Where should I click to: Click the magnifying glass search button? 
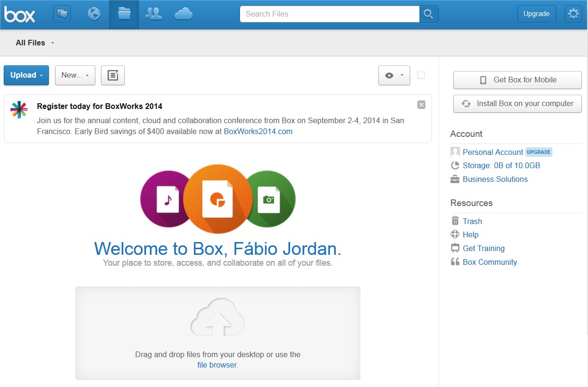[x=429, y=14]
